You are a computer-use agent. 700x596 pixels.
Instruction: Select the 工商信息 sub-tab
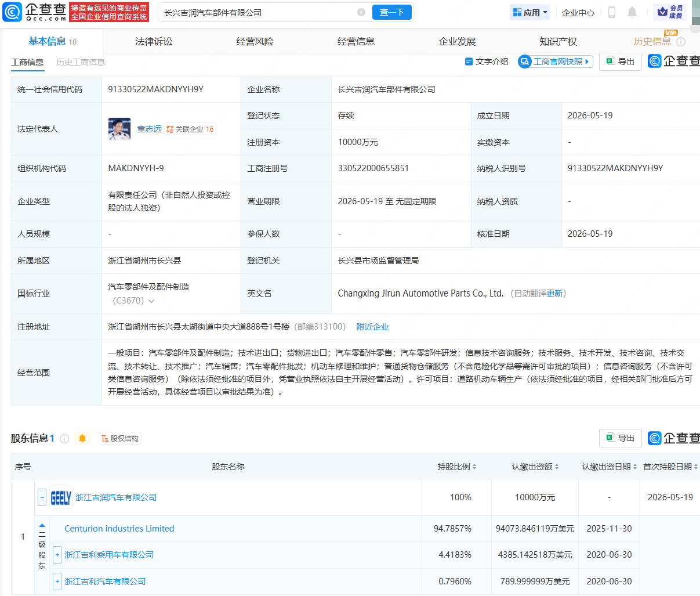click(x=27, y=62)
